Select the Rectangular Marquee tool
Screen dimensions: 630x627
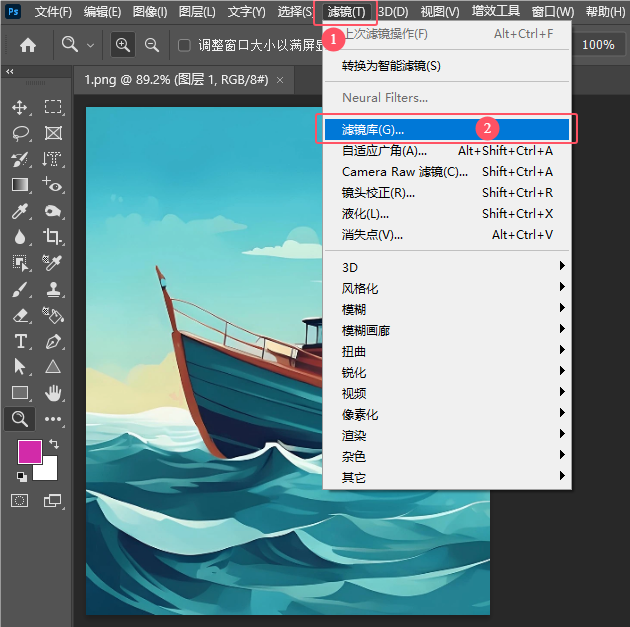pos(53,107)
